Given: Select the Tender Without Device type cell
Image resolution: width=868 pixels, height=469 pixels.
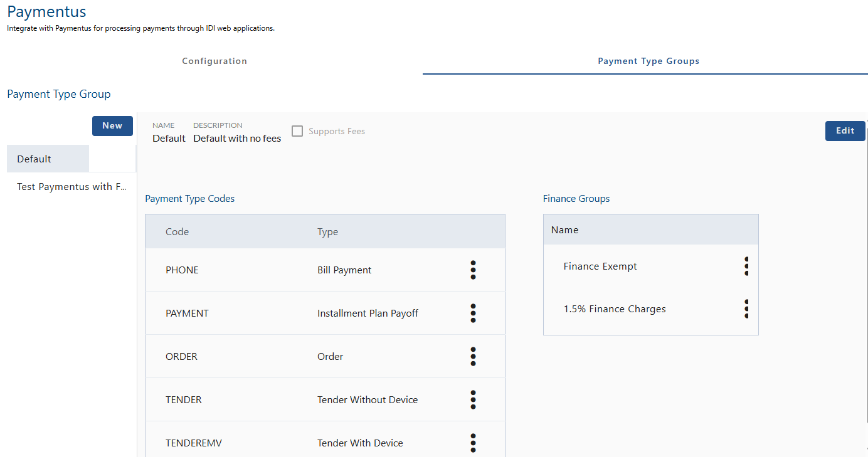Looking at the screenshot, I should tap(368, 399).
